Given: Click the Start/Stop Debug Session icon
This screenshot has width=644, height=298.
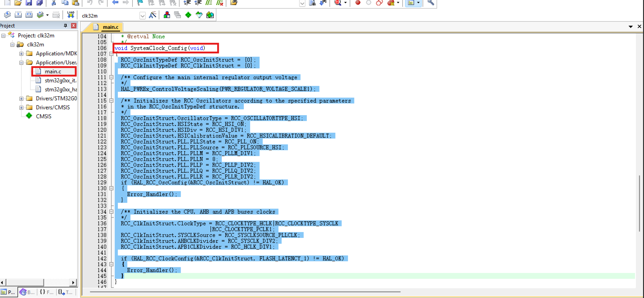Looking at the screenshot, I should tap(338, 3).
